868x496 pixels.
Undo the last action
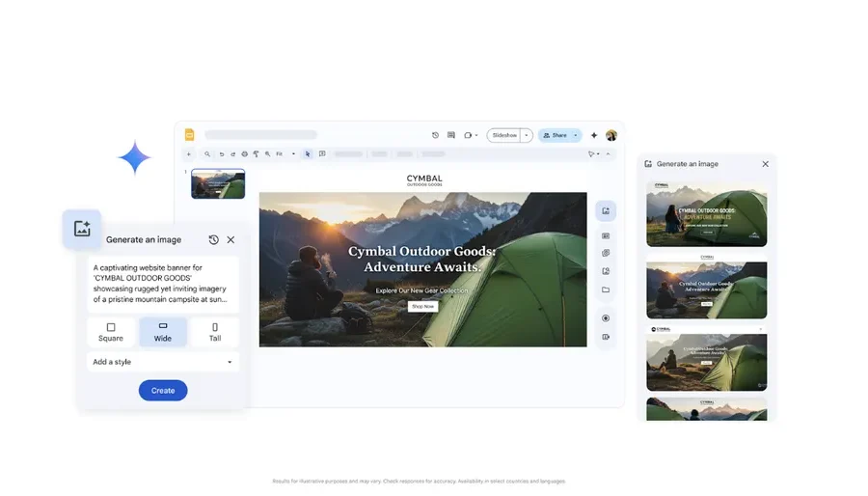click(x=222, y=153)
